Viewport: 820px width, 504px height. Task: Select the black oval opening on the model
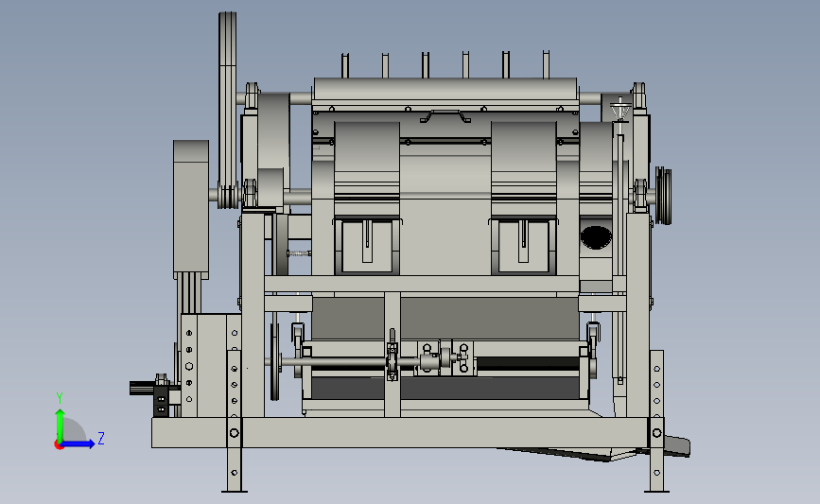tap(596, 236)
